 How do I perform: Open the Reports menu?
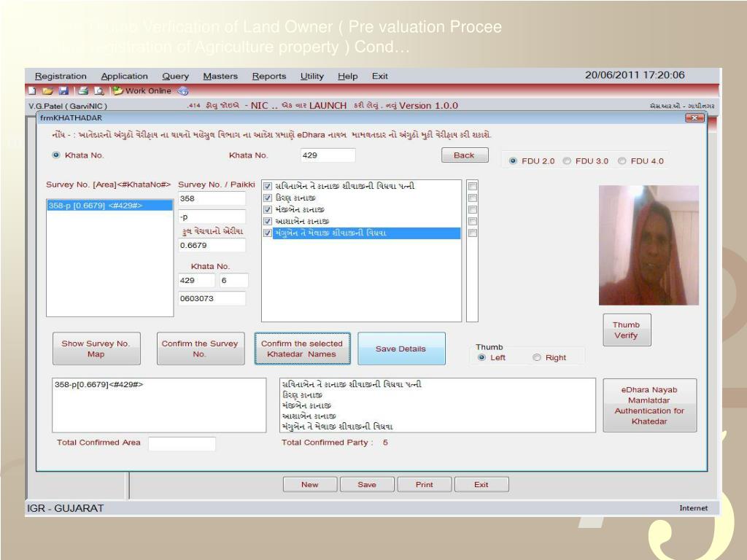pyautogui.click(x=269, y=76)
